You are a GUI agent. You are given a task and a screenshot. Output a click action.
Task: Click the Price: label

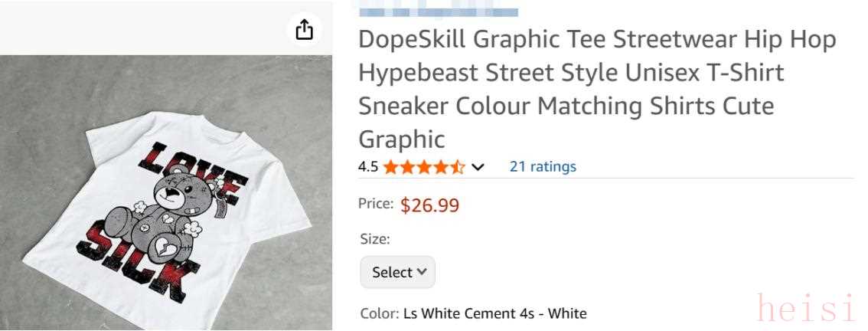point(376,205)
